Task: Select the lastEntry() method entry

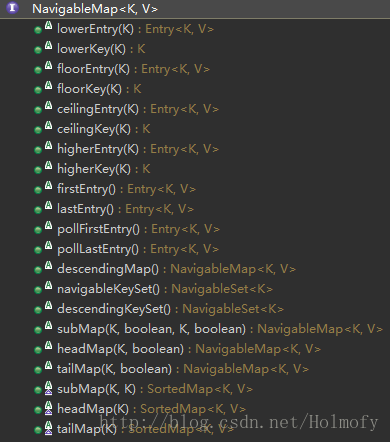Action: (x=125, y=209)
